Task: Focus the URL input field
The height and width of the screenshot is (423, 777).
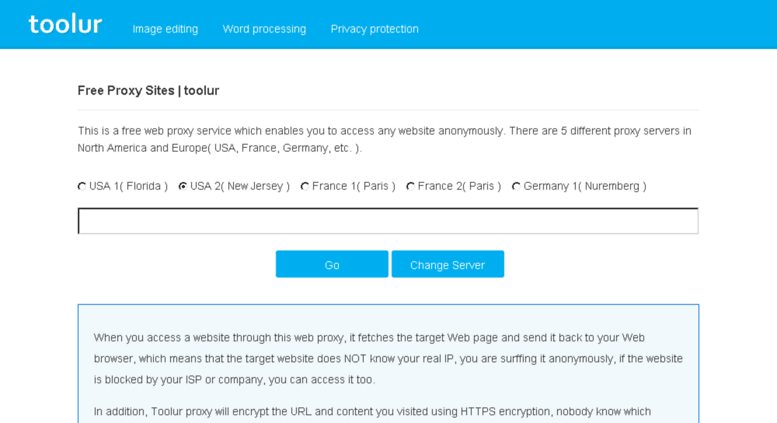Action: click(x=388, y=221)
